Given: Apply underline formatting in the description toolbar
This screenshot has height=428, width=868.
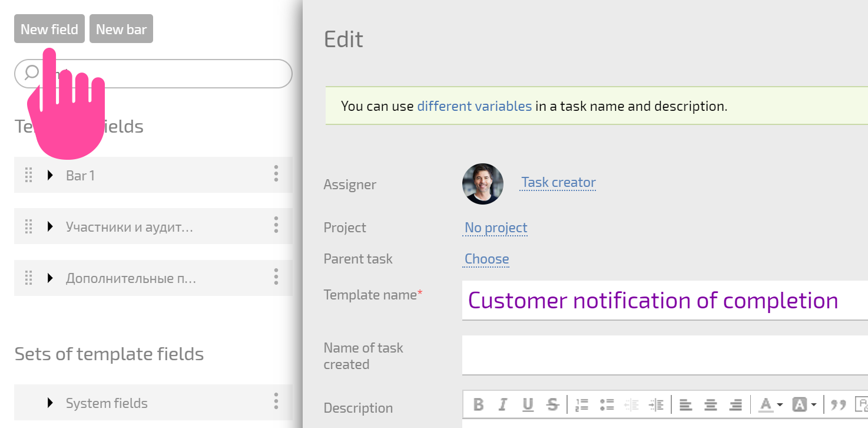Looking at the screenshot, I should click(x=528, y=404).
